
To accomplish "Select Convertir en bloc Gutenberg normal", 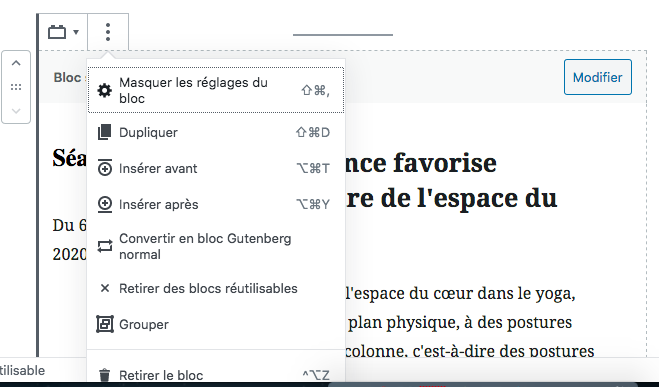I will pyautogui.click(x=216, y=246).
